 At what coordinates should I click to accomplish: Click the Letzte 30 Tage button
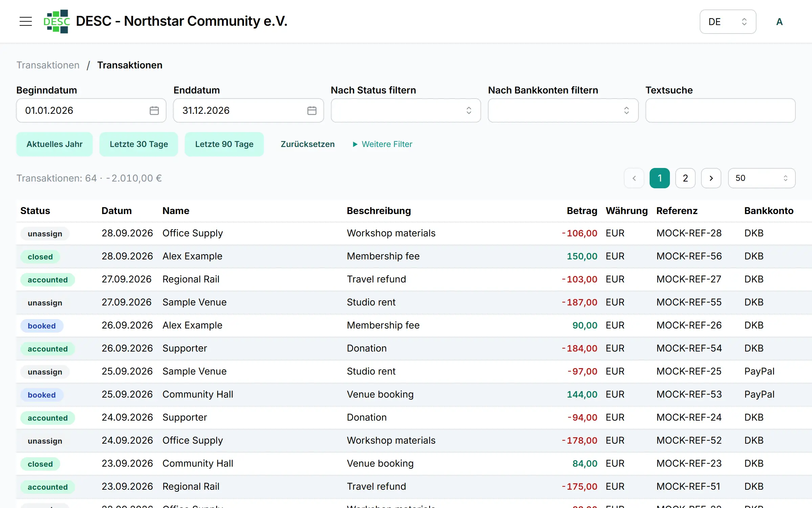coord(139,144)
